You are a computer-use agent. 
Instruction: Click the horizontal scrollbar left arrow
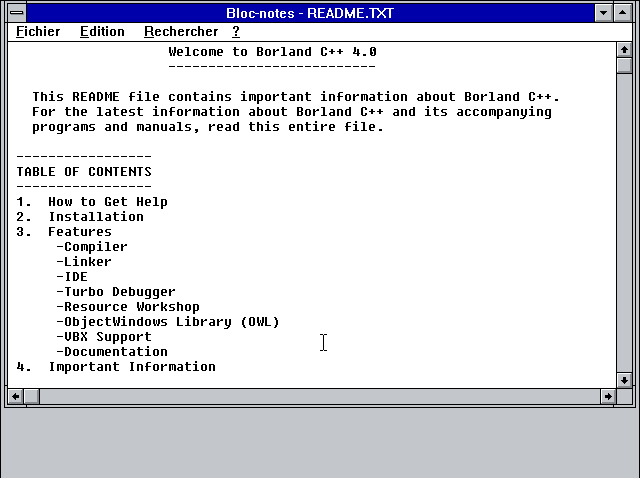16,397
